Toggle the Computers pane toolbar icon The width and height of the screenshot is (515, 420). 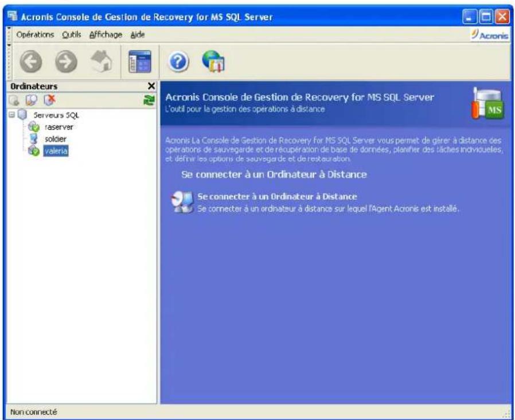click(140, 61)
